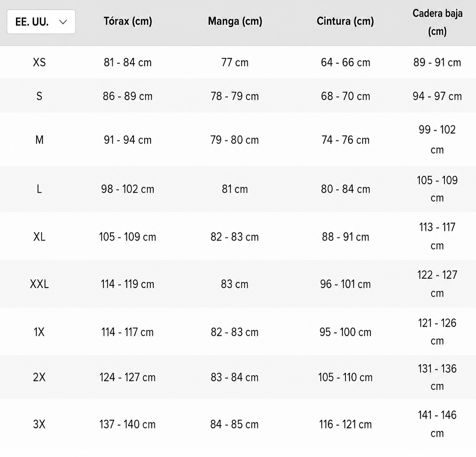Click the L size row label
The height and width of the screenshot is (457, 476).
click(x=39, y=189)
